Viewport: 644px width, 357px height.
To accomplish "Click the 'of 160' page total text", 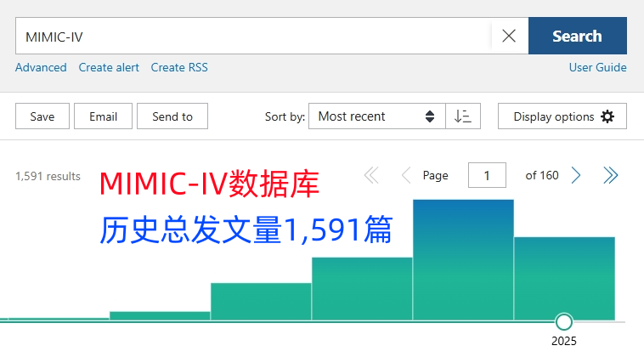I will [542, 175].
